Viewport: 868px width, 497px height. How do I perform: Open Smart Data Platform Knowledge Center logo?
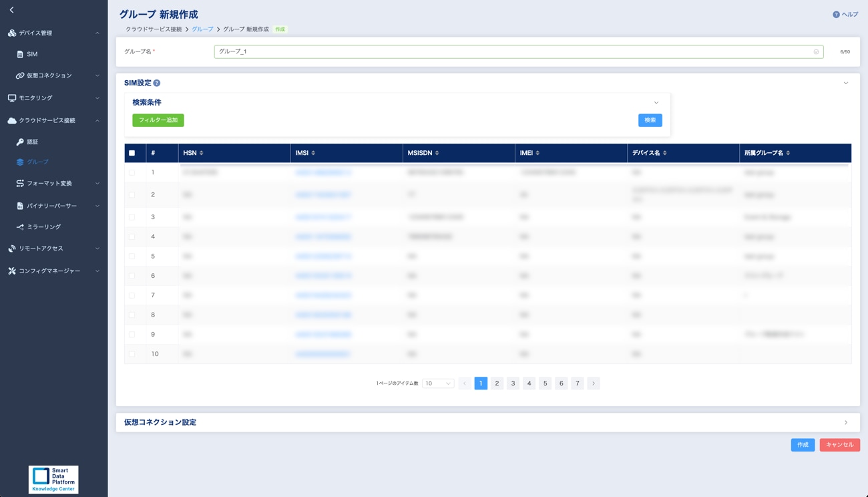tap(53, 480)
